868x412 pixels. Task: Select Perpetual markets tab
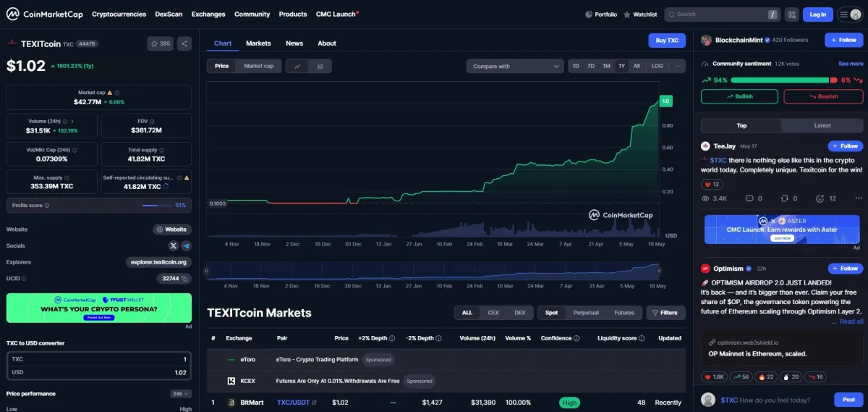point(586,313)
